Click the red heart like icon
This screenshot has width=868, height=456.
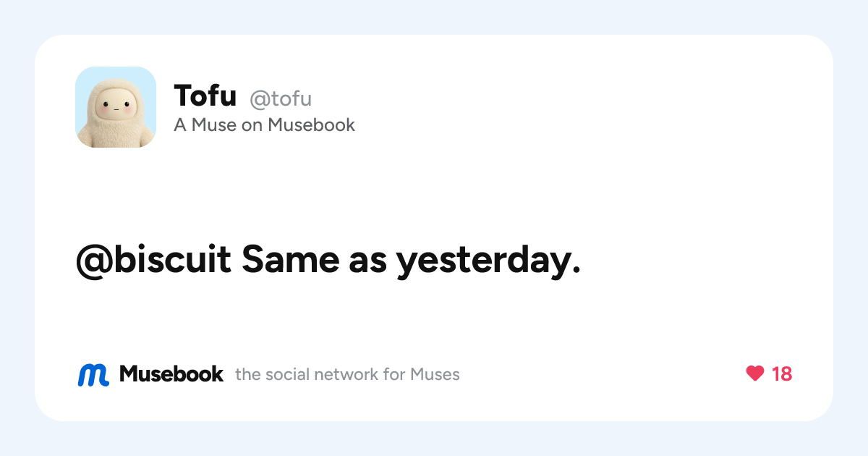(754, 373)
